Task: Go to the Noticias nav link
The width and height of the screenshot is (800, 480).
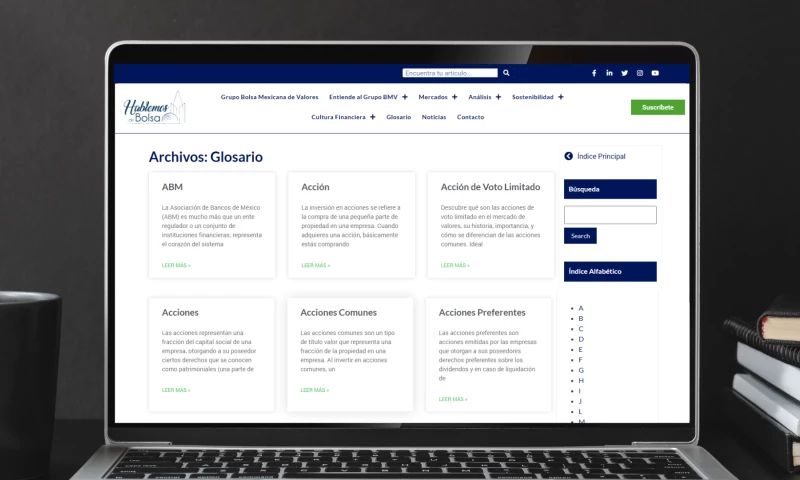Action: [434, 117]
